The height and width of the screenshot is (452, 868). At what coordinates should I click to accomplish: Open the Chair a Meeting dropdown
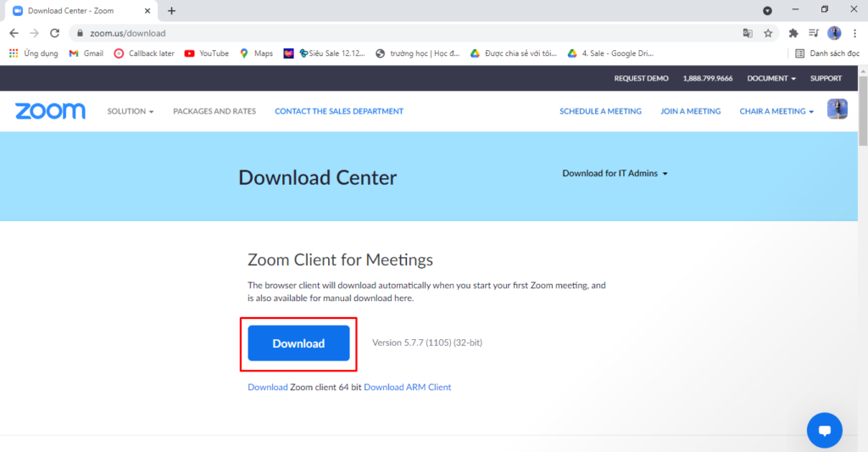776,111
